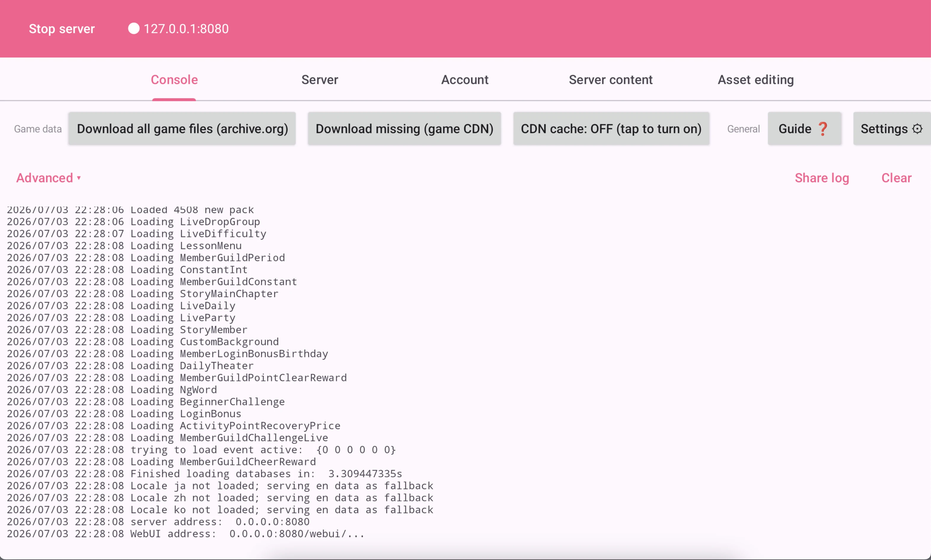Click the 'Loading MemberGuildPointClearReward' log line
The width and height of the screenshot is (931, 560).
coord(177,378)
